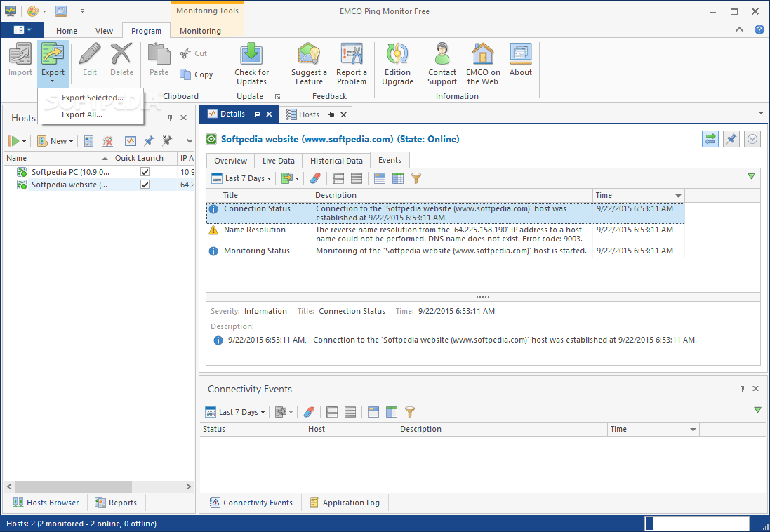Click the erase icon in Connectivity Events toolbar

tap(309, 412)
